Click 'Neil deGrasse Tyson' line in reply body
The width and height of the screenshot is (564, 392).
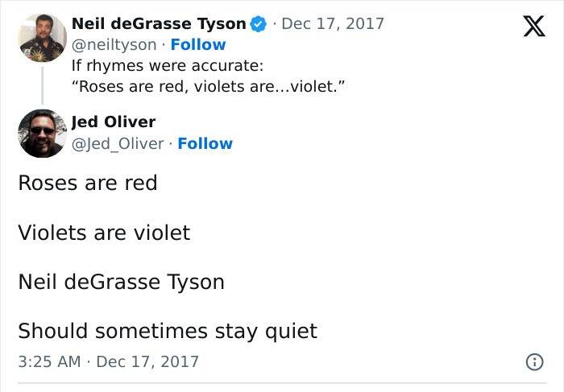(x=121, y=282)
